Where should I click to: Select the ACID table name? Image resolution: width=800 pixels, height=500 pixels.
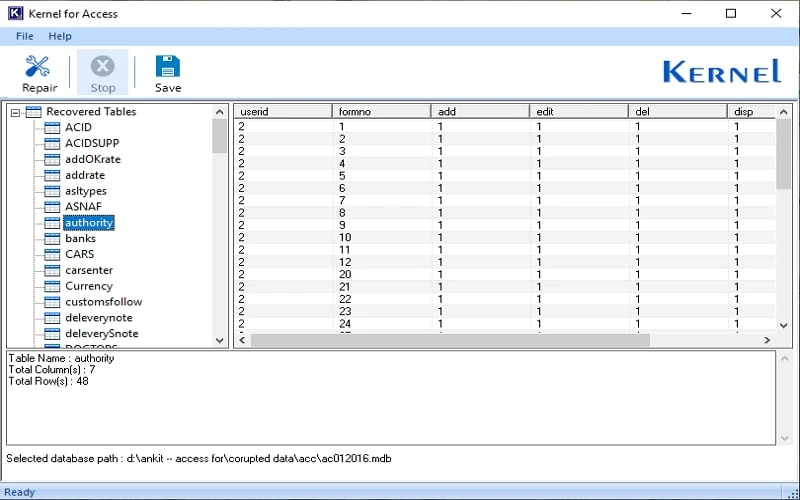tap(78, 127)
